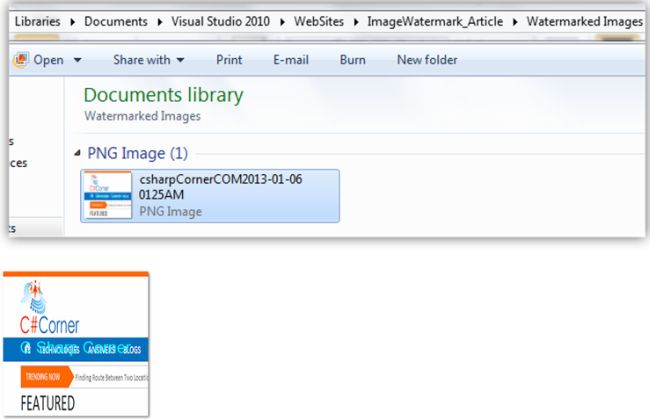The height and width of the screenshot is (420, 650).
Task: Select the csharpCornerCOM2013-01-06 file thumbnail
Action: tap(108, 195)
